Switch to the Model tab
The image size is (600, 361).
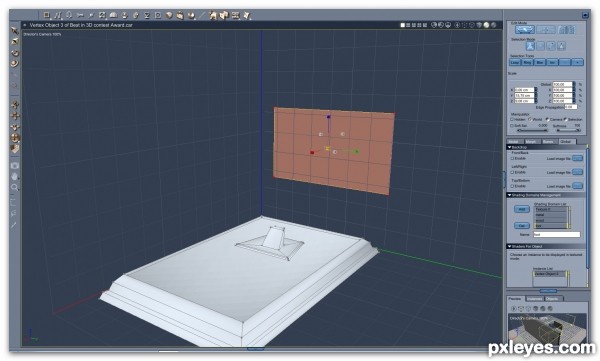coord(514,142)
